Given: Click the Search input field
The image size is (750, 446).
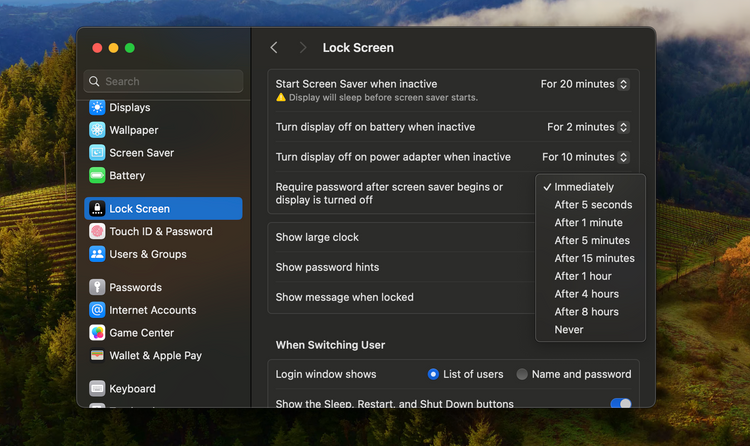Looking at the screenshot, I should (164, 81).
